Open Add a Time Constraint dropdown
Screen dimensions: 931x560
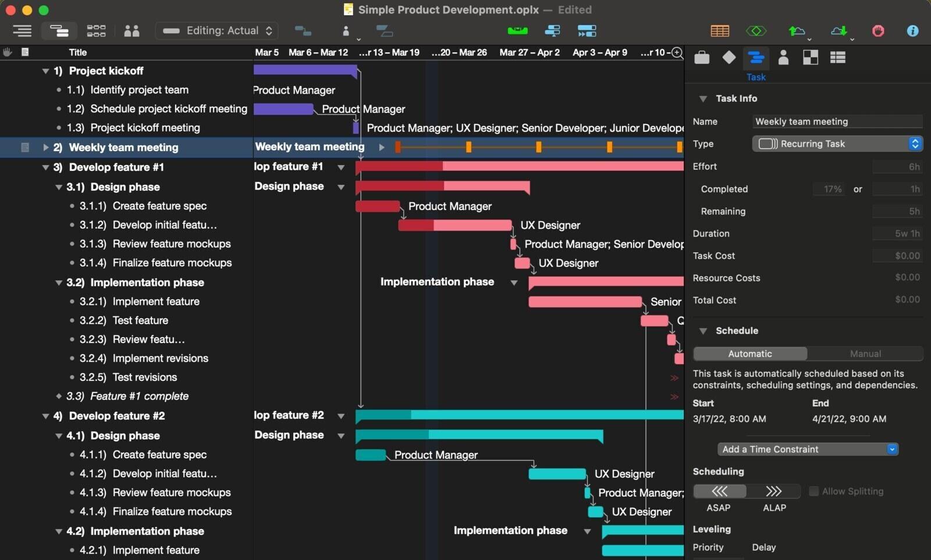808,450
